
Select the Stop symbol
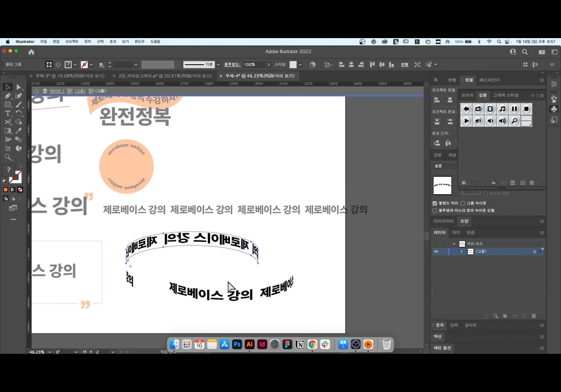coord(526,109)
